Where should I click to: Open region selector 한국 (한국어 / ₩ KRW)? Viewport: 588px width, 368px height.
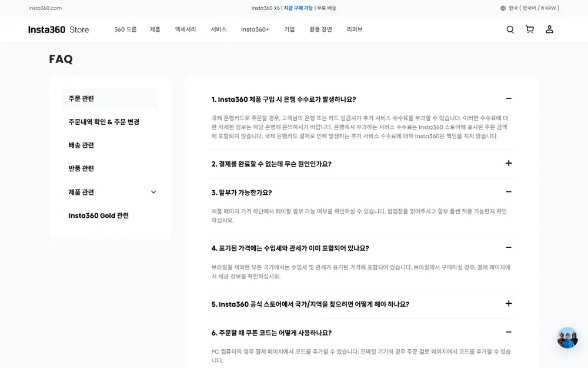coord(530,8)
